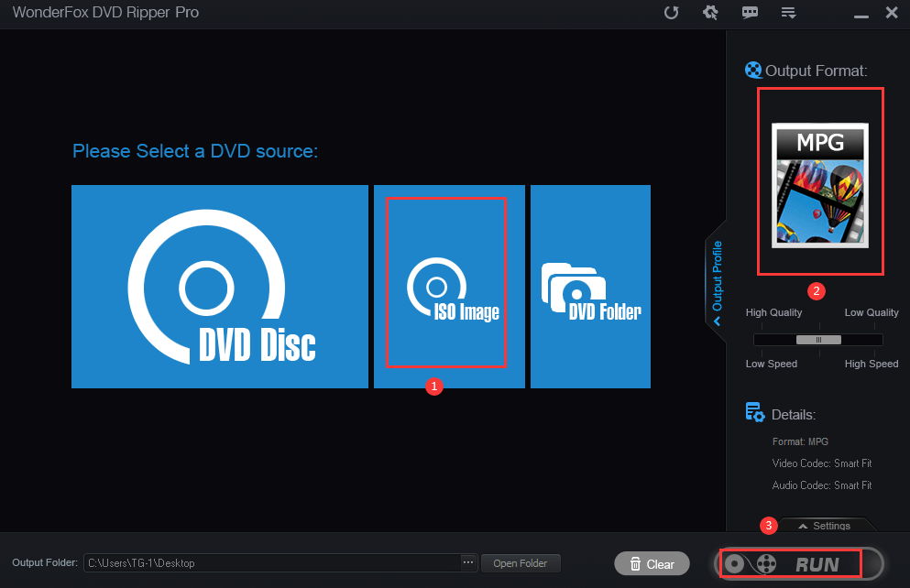Clear the loaded source list

coord(652,564)
